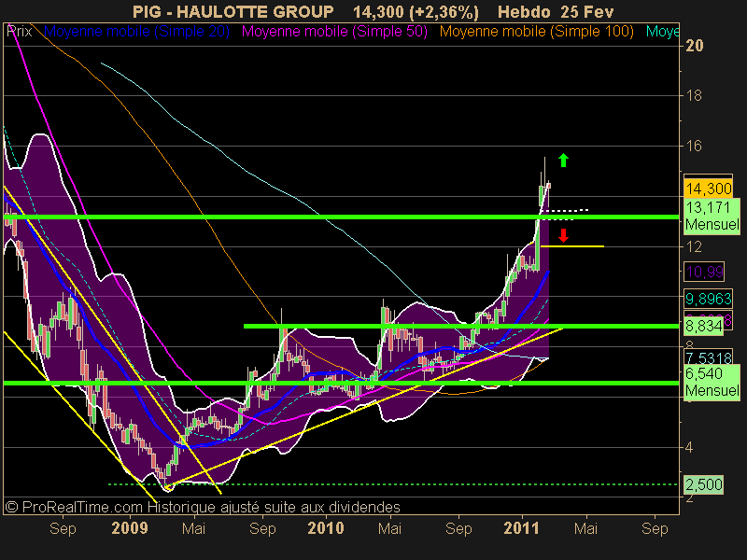Click the orange 14,300 current price tag
This screenshot has height=560, width=747.
(x=708, y=189)
